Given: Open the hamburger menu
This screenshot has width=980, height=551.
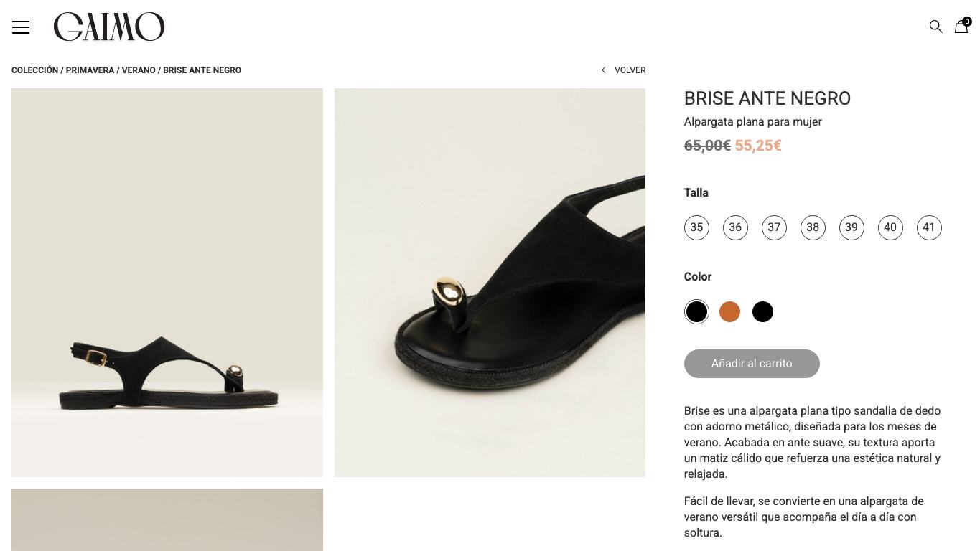Looking at the screenshot, I should click(x=21, y=27).
